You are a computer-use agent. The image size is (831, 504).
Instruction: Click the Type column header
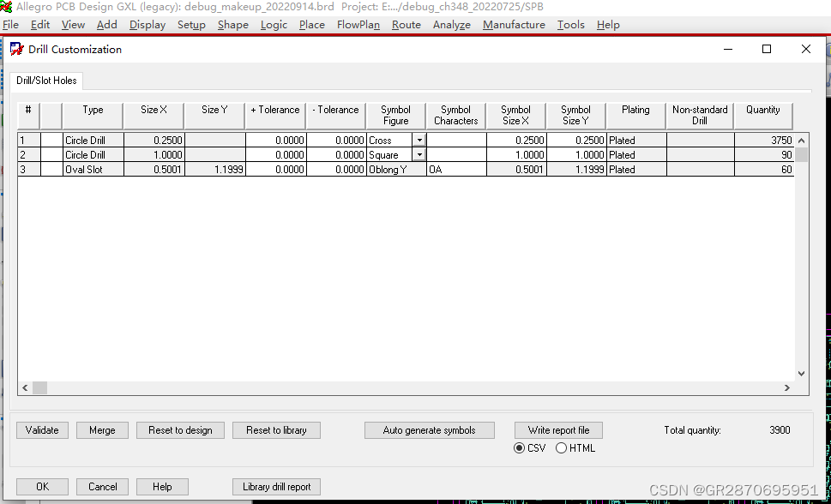(x=93, y=116)
